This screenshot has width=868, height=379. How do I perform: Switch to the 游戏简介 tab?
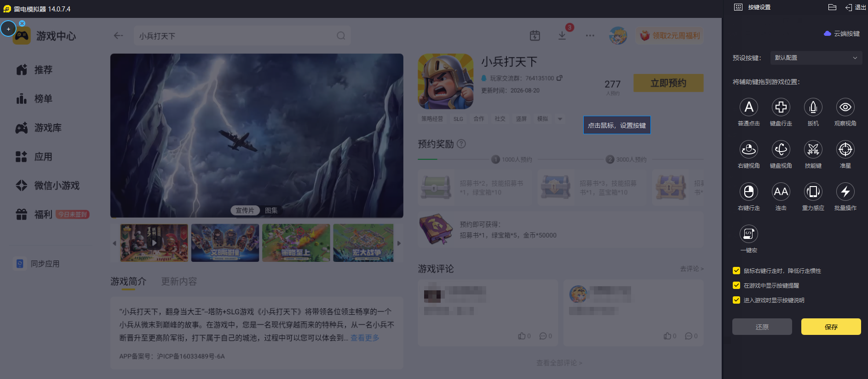[x=128, y=282]
